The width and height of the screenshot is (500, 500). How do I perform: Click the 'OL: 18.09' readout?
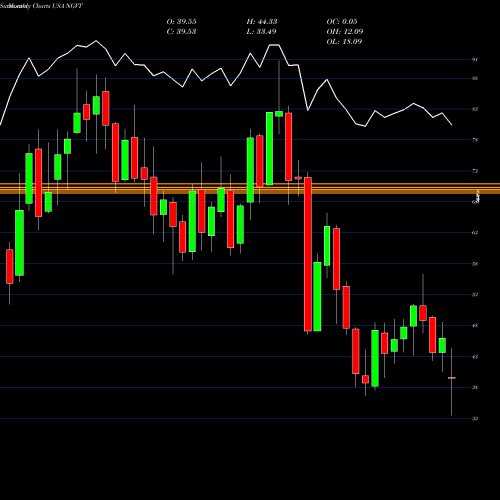(344, 42)
